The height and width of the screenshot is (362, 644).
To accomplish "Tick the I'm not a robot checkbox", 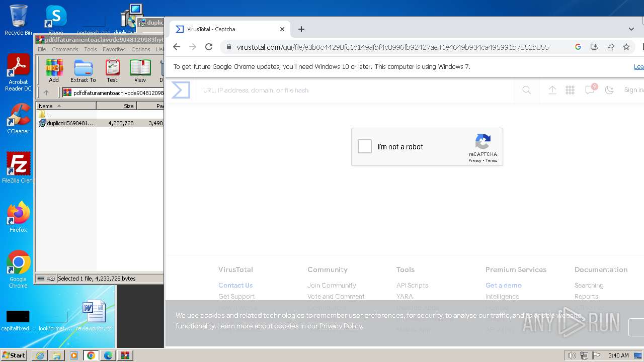I will [x=365, y=146].
